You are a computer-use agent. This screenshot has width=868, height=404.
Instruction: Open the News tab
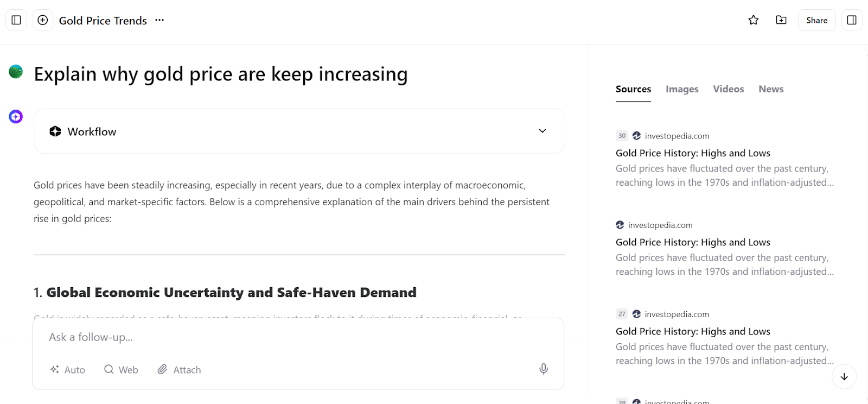click(x=771, y=89)
